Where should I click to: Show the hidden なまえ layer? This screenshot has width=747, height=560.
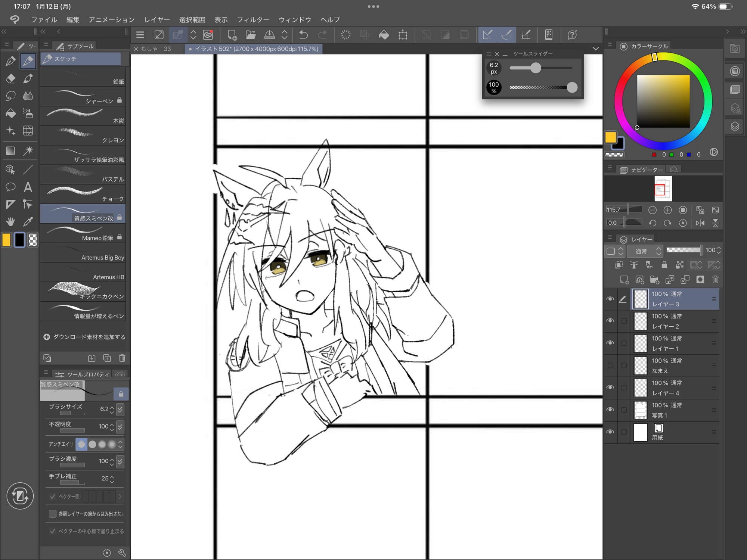point(610,365)
